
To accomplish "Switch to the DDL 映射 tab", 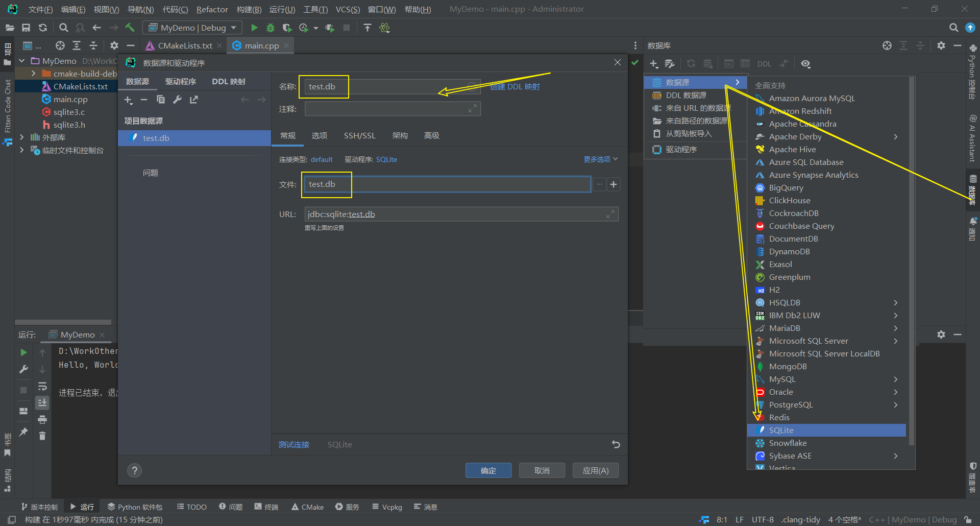I will click(x=229, y=82).
